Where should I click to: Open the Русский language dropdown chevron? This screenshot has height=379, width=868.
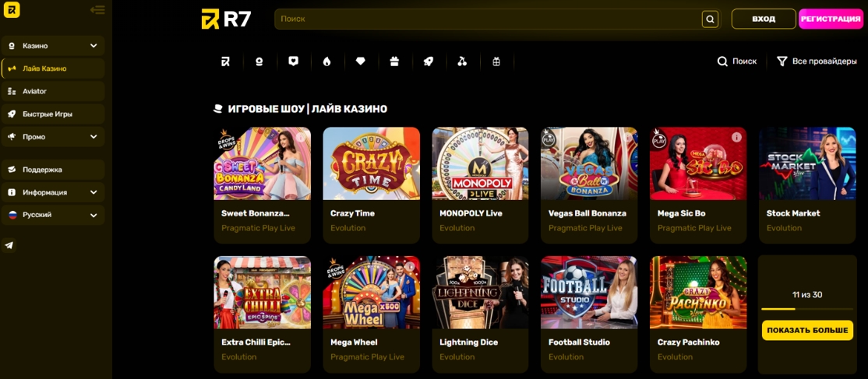click(x=94, y=216)
